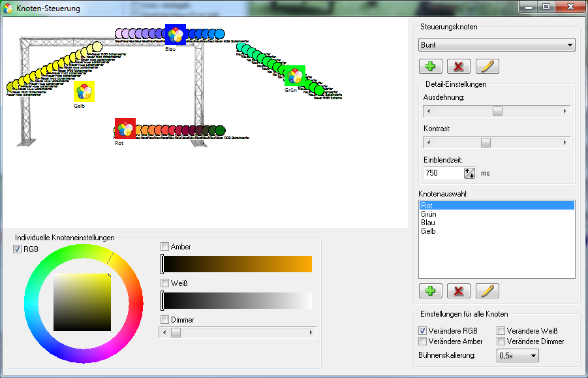
Task: Select the Rot node icon on stage
Action: 125,129
